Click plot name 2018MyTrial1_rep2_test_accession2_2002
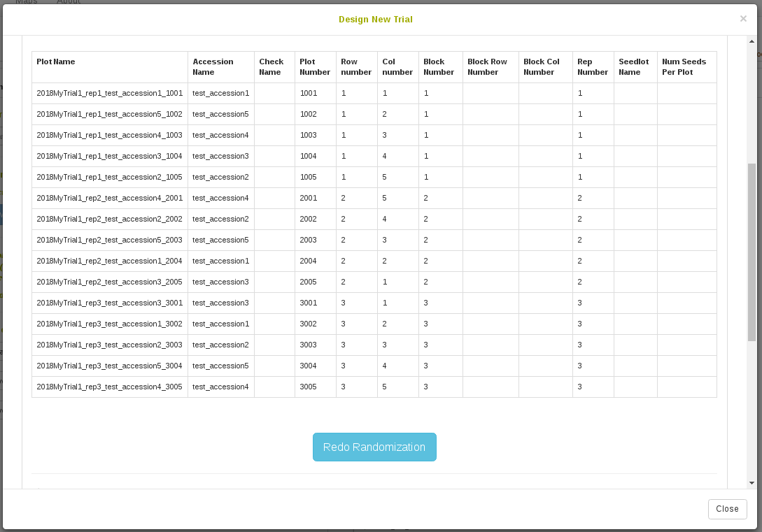Image resolution: width=762 pixels, height=532 pixels. pos(109,219)
